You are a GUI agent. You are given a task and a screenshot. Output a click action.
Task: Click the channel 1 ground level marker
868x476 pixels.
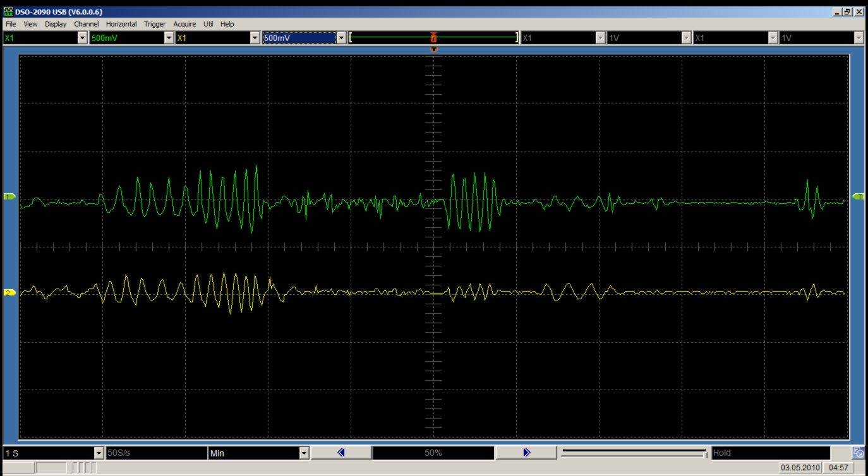[9, 197]
